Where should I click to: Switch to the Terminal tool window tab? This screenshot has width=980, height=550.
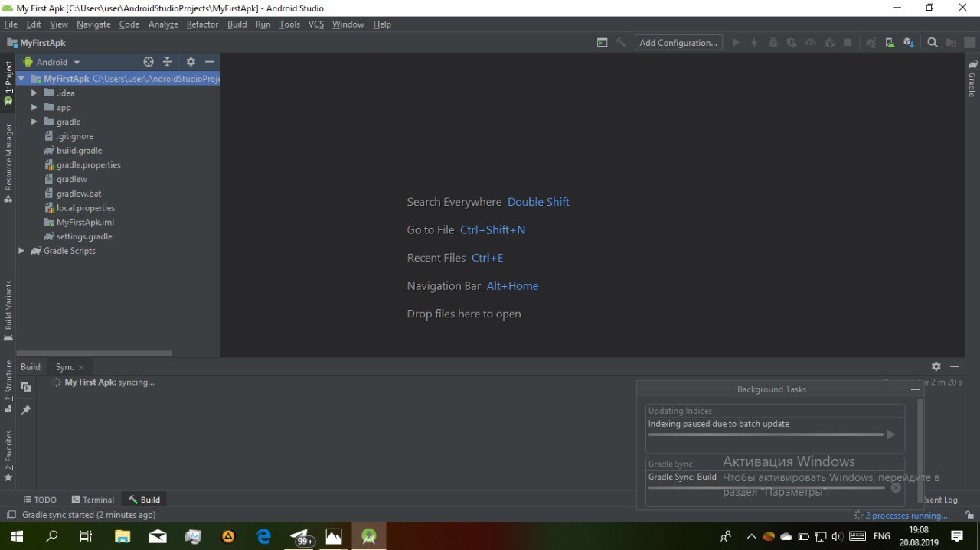[92, 500]
